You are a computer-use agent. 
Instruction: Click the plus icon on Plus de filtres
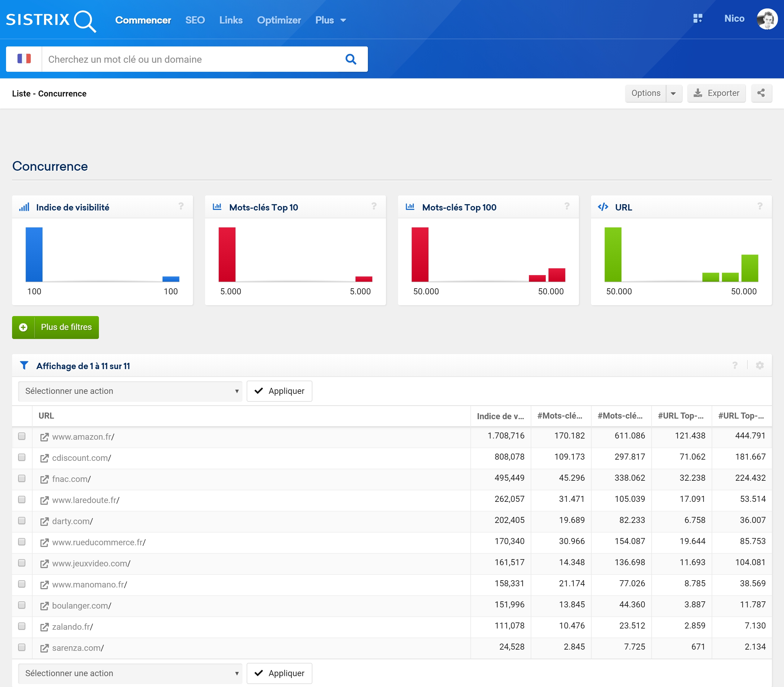(x=24, y=327)
